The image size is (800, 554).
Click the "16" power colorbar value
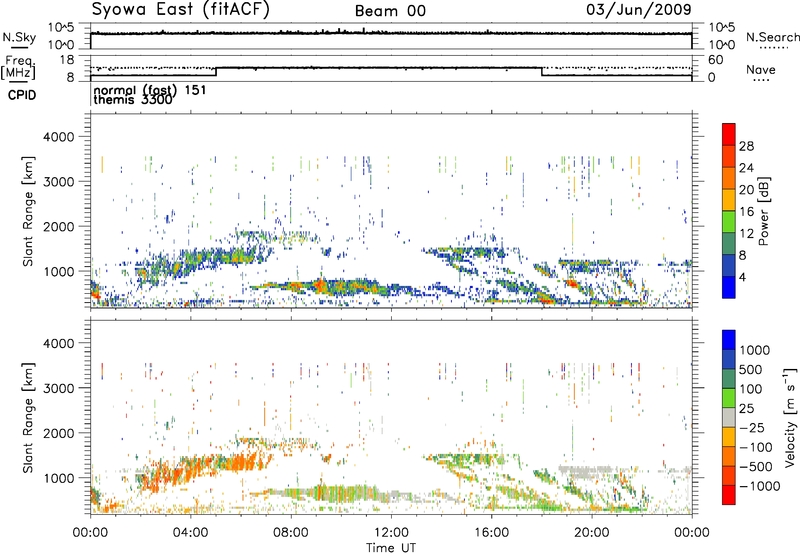(746, 211)
